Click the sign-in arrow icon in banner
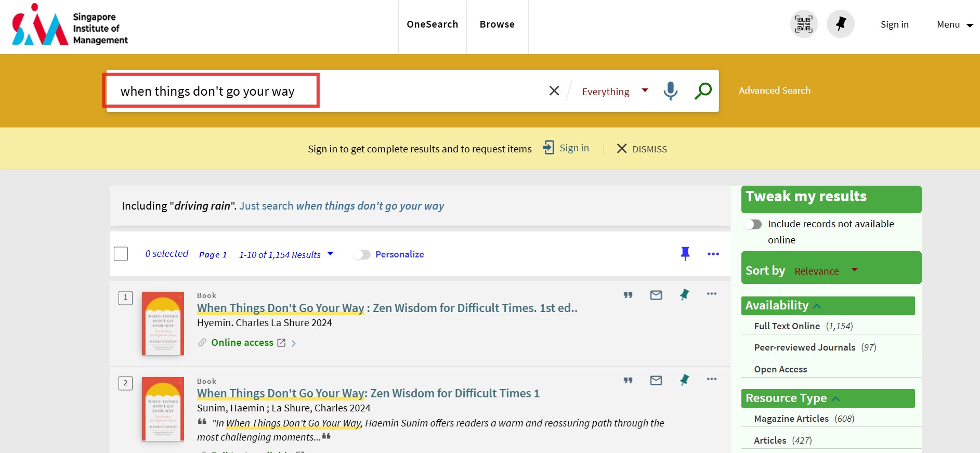This screenshot has width=980, height=453. [x=548, y=148]
